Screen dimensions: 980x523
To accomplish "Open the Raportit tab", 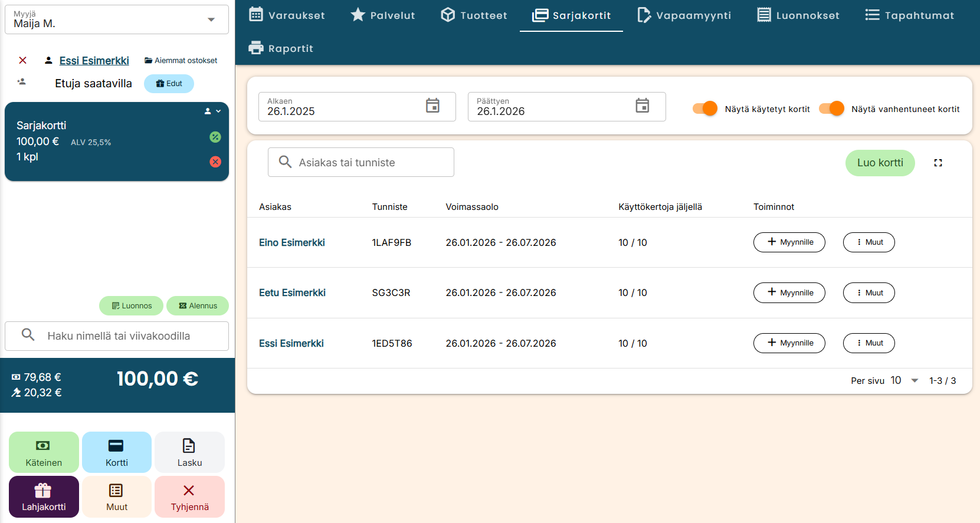I will (281, 48).
